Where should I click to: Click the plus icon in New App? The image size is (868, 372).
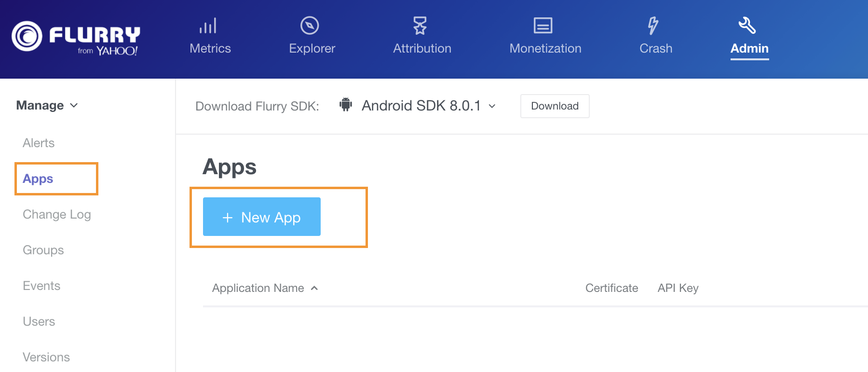click(x=228, y=218)
